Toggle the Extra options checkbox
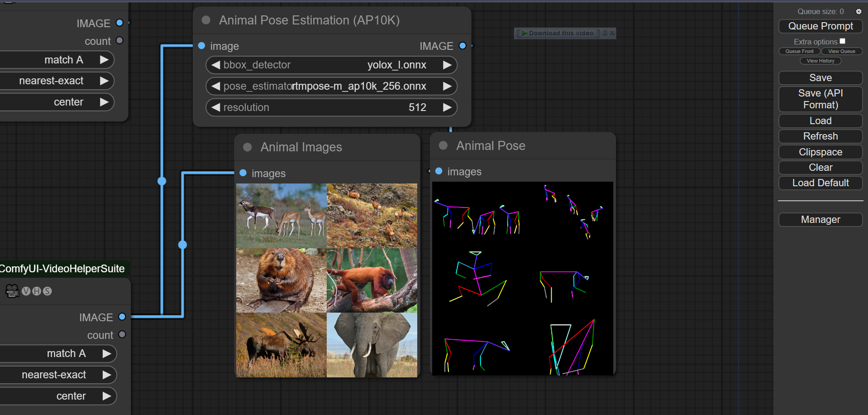 842,41
